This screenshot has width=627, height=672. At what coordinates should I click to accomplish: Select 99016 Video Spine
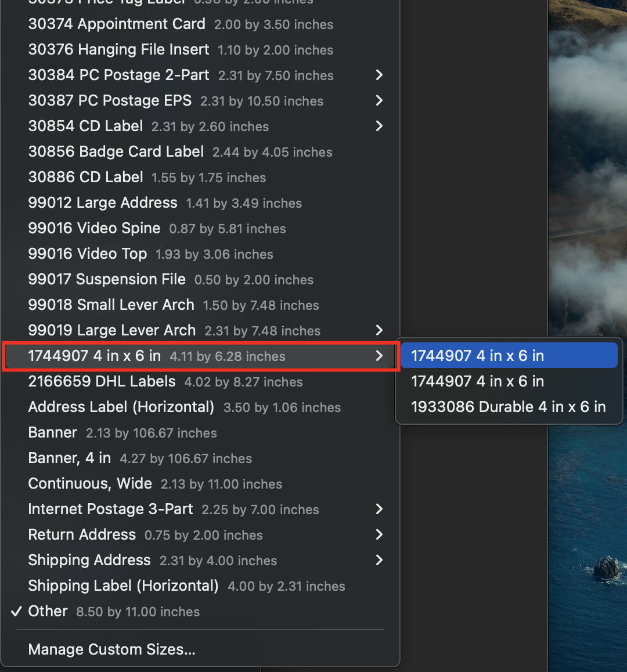click(x=93, y=228)
